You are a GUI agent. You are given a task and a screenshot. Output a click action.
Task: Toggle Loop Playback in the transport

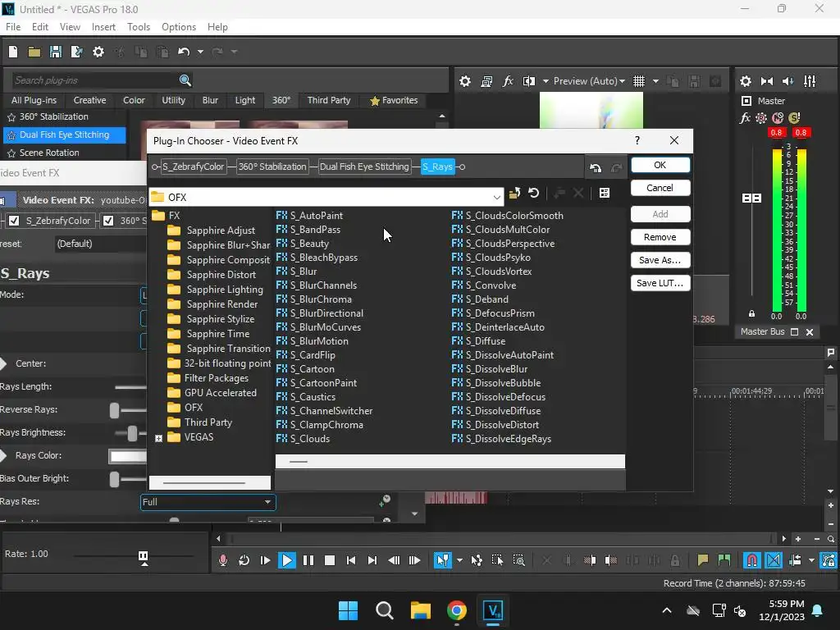[244, 560]
